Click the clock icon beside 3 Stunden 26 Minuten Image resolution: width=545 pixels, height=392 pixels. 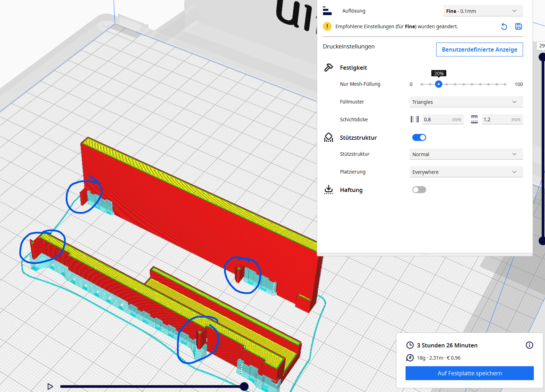pos(410,345)
